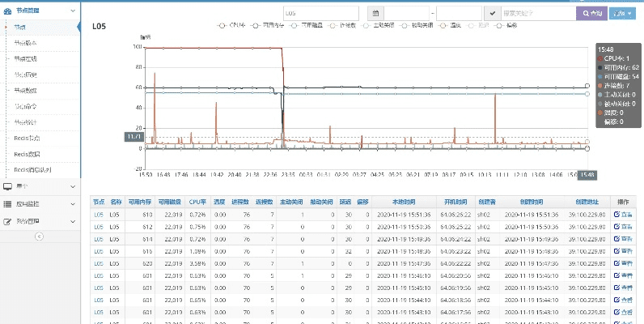Collapse the sidebar with the arrow icon
Viewport: 644px width, 324px height.
[40, 236]
